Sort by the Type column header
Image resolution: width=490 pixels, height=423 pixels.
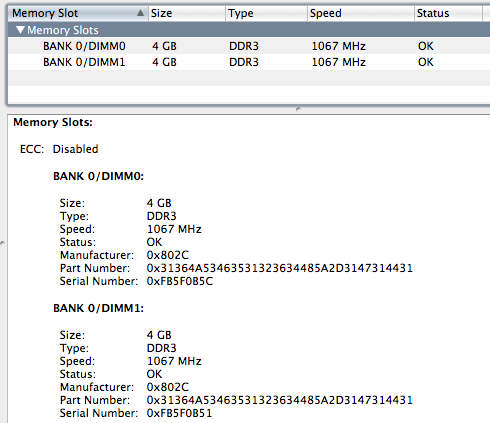coord(266,13)
